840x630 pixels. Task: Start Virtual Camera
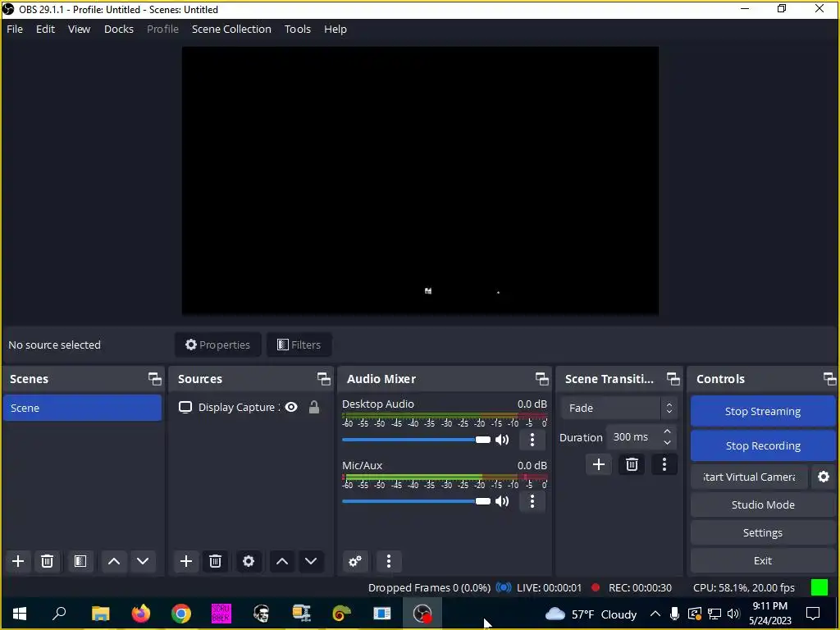pyautogui.click(x=749, y=477)
